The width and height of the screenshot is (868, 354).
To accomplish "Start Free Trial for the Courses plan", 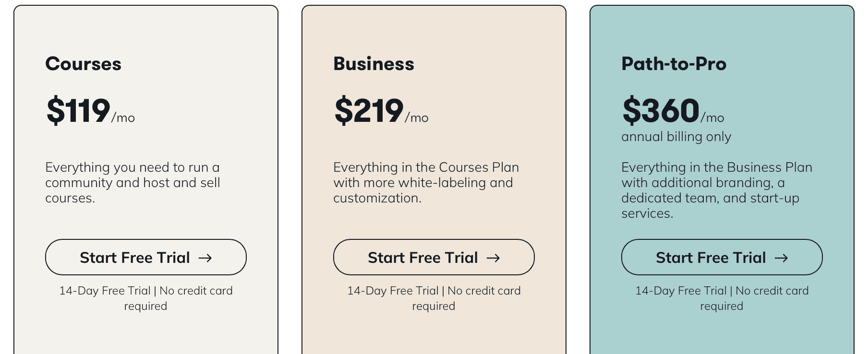I will 145,258.
